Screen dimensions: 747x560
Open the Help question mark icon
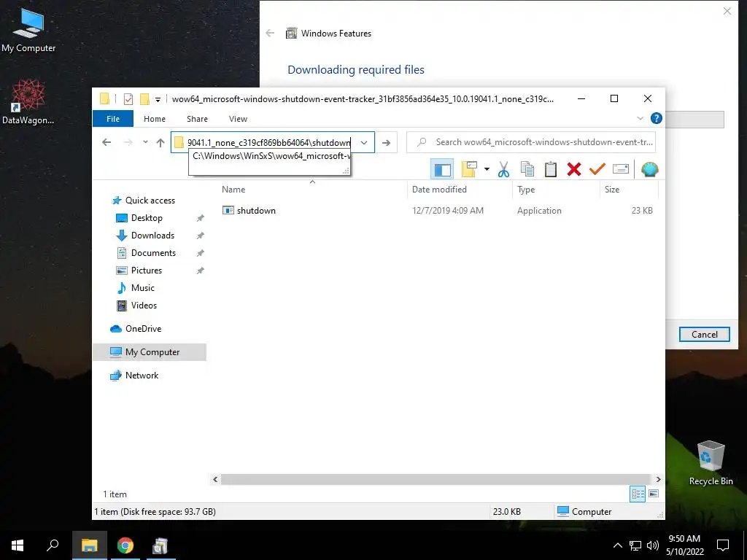656,119
